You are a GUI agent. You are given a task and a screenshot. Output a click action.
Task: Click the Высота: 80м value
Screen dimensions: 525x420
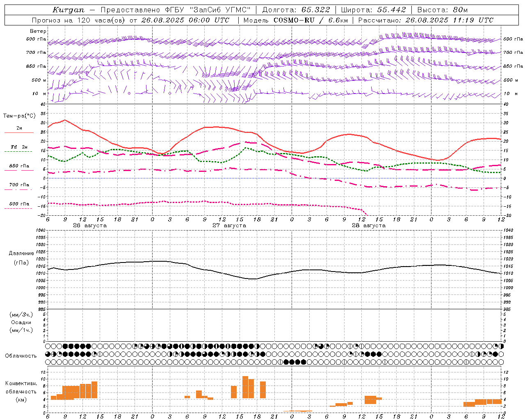(442, 10)
